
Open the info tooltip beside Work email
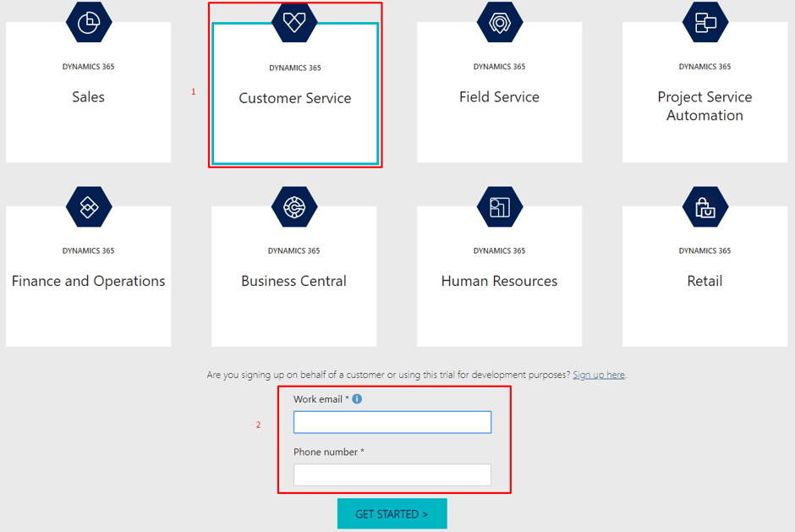pyautogui.click(x=357, y=399)
